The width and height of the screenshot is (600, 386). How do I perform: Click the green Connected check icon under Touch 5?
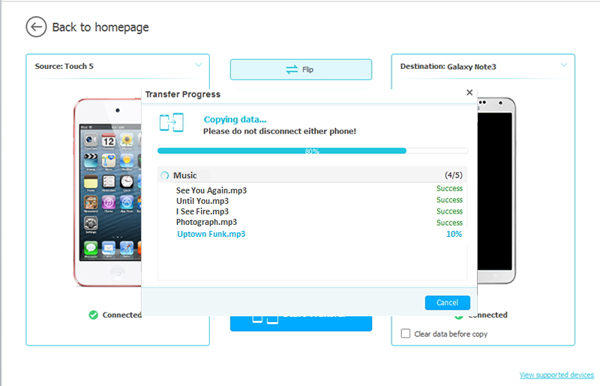click(x=93, y=315)
